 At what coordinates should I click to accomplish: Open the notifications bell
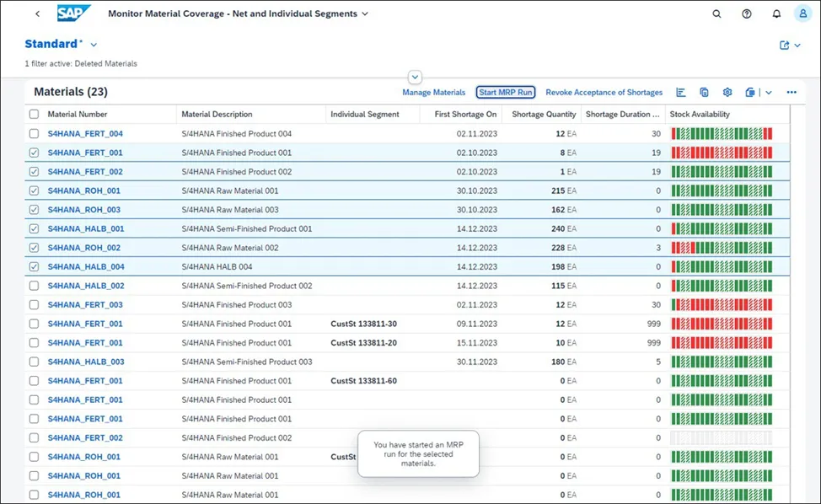[x=776, y=13]
